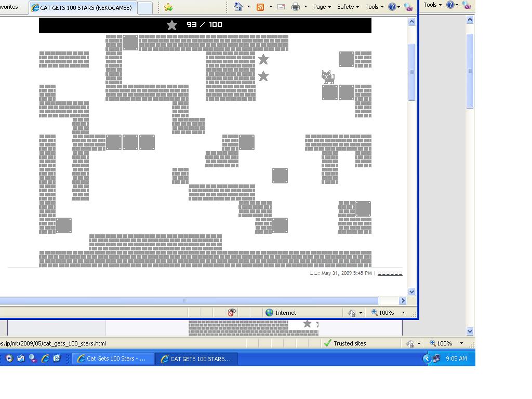Click the Print toolbar icon

tap(296, 7)
